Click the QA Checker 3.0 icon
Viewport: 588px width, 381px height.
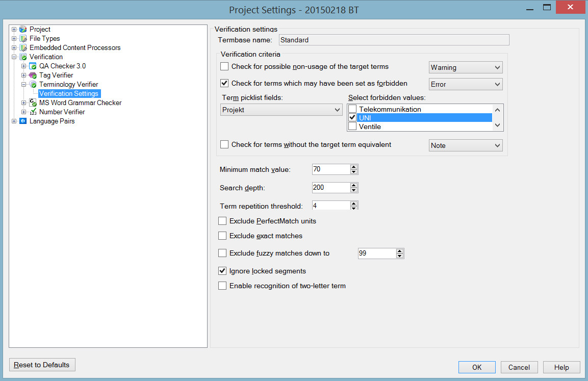coord(33,66)
